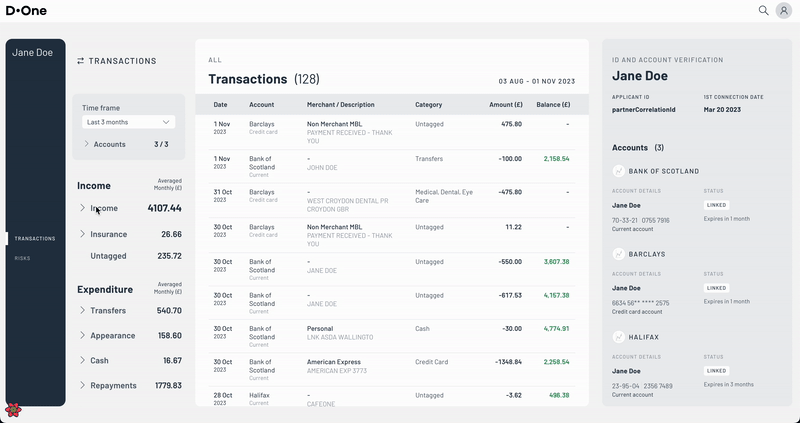Expand the Repayments expenditure row
The width and height of the screenshot is (800, 423).
pyautogui.click(x=83, y=385)
